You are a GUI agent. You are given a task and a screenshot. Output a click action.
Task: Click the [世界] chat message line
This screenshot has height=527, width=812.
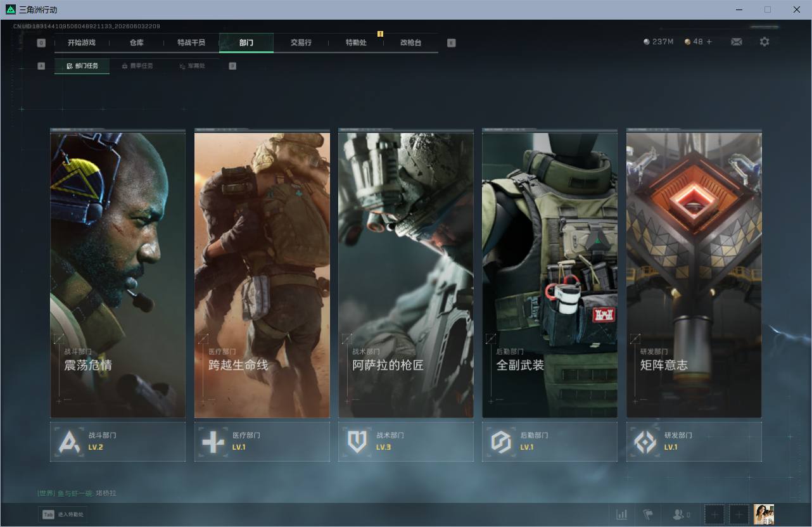pyautogui.click(x=77, y=493)
